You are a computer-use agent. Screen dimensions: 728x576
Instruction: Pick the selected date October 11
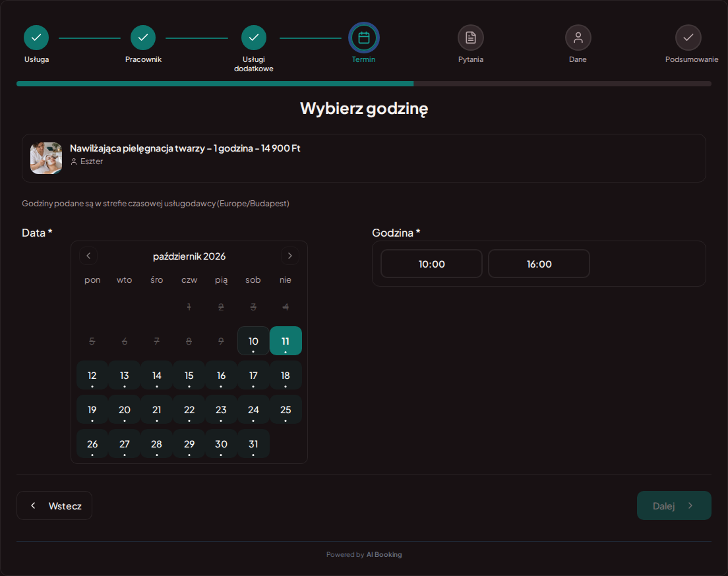click(286, 341)
